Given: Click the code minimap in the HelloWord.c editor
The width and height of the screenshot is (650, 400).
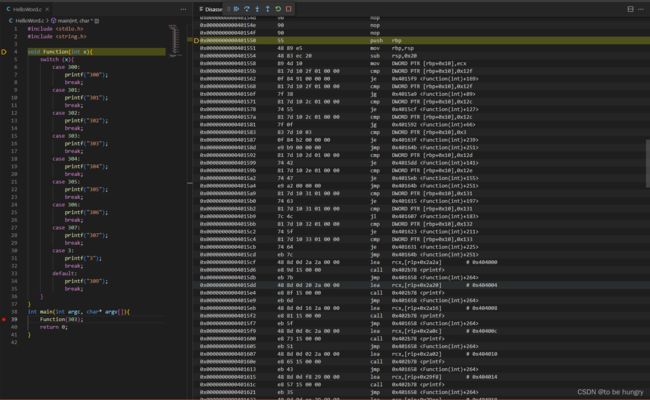Looking at the screenshot, I should [174, 40].
